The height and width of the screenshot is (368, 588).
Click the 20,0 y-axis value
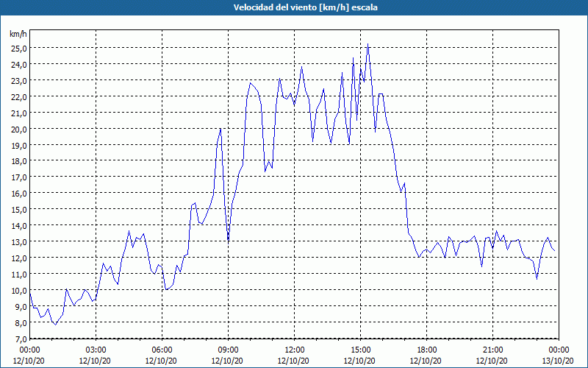click(x=19, y=130)
